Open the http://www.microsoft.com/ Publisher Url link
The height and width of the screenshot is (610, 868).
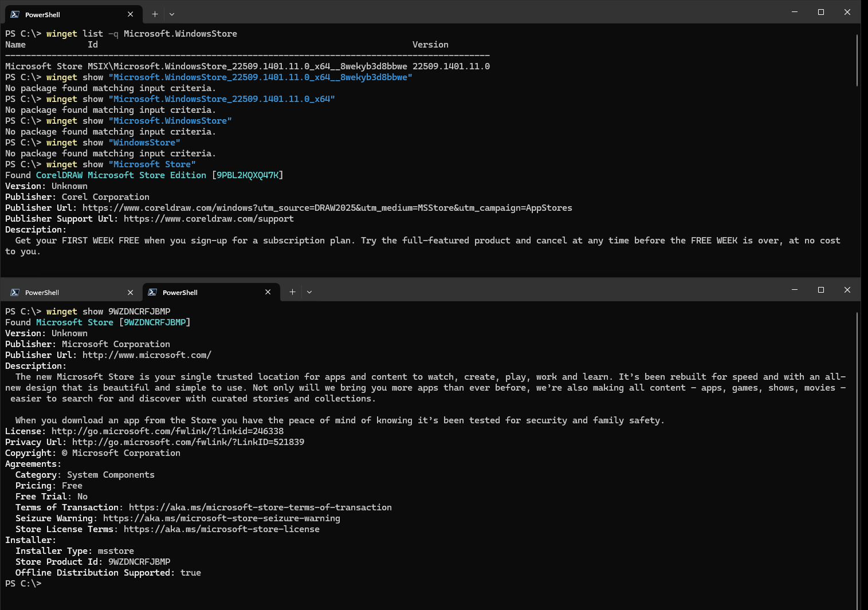[x=147, y=355]
